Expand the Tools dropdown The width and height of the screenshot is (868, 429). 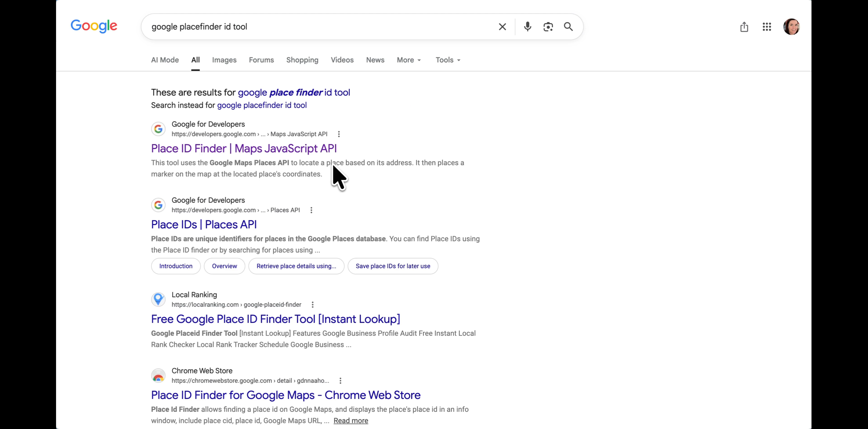point(448,60)
